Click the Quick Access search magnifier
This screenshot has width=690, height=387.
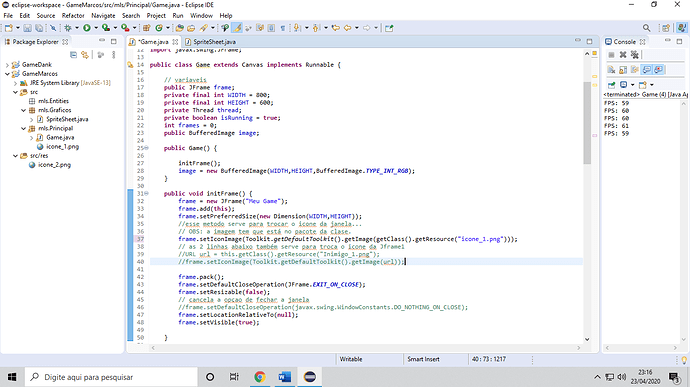tap(646, 28)
